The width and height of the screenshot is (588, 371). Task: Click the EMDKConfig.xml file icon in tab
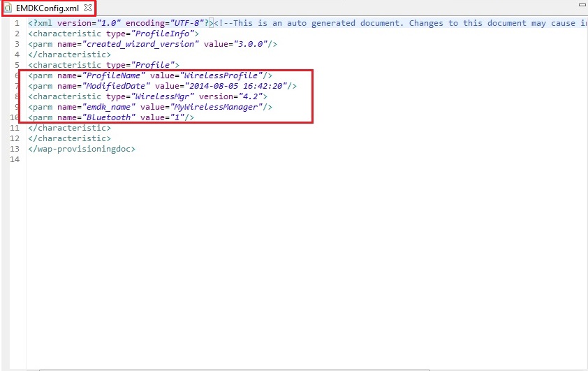(8, 8)
